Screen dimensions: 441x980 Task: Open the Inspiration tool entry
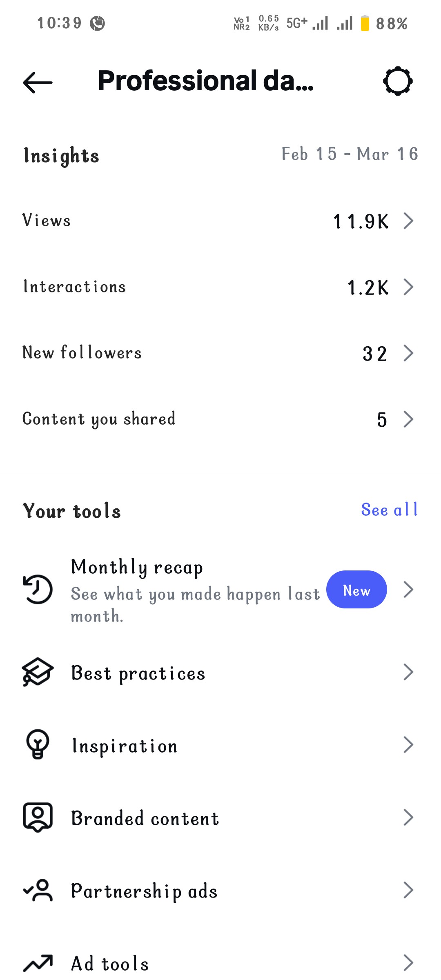pos(125,746)
